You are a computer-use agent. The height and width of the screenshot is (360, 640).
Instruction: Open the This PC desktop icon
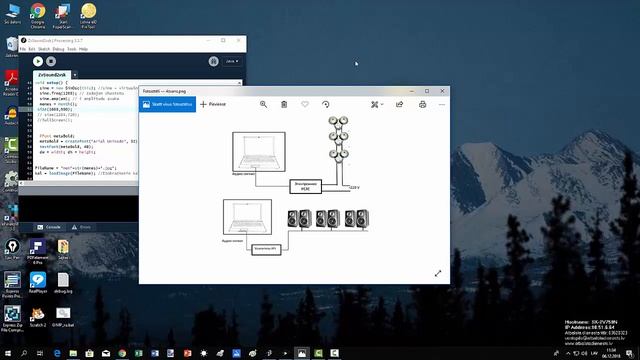tap(13, 14)
